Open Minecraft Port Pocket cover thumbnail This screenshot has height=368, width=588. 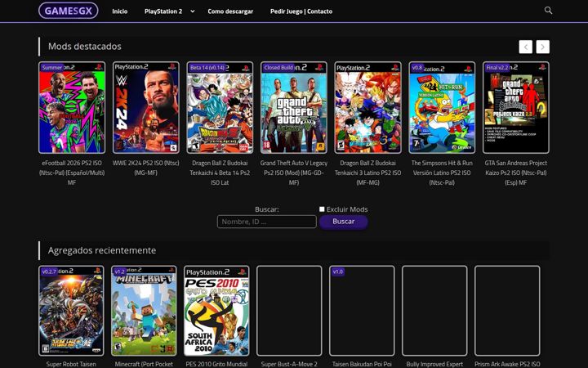pos(144,311)
